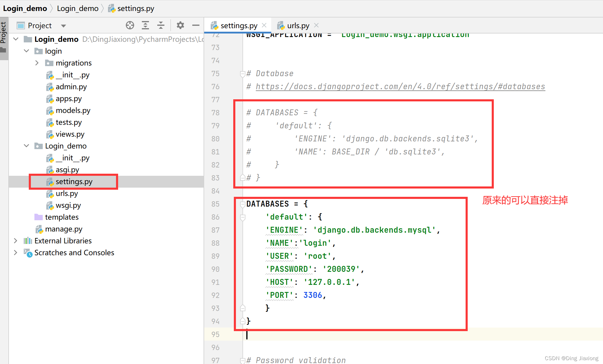Expand the External Libraries node

pyautogui.click(x=15, y=241)
